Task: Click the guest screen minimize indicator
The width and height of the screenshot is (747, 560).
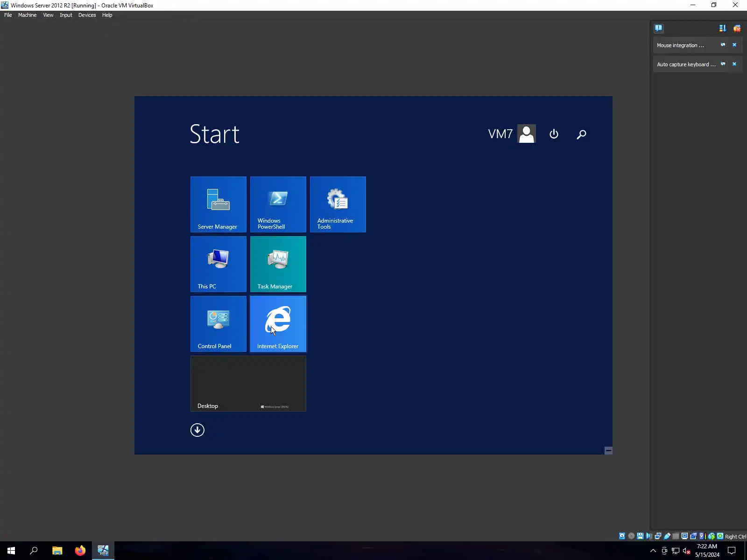Action: click(608, 450)
